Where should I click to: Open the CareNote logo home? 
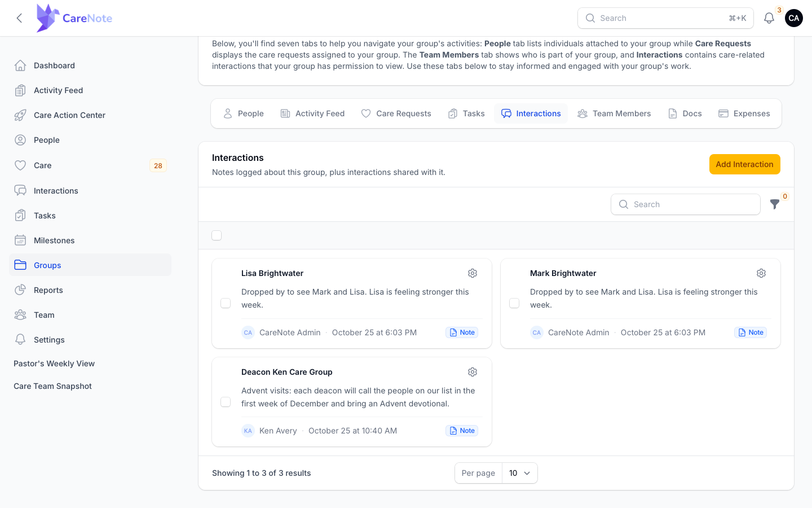74,18
